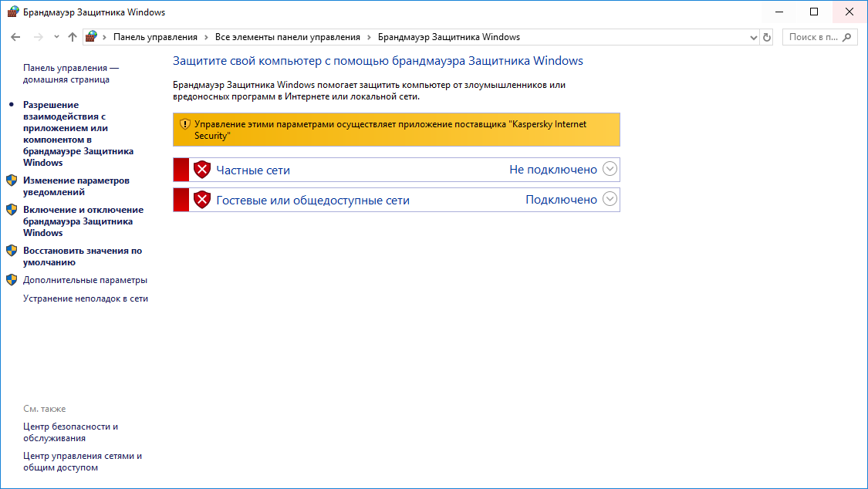Click red shield icon for 'Частные сети'

pos(202,169)
